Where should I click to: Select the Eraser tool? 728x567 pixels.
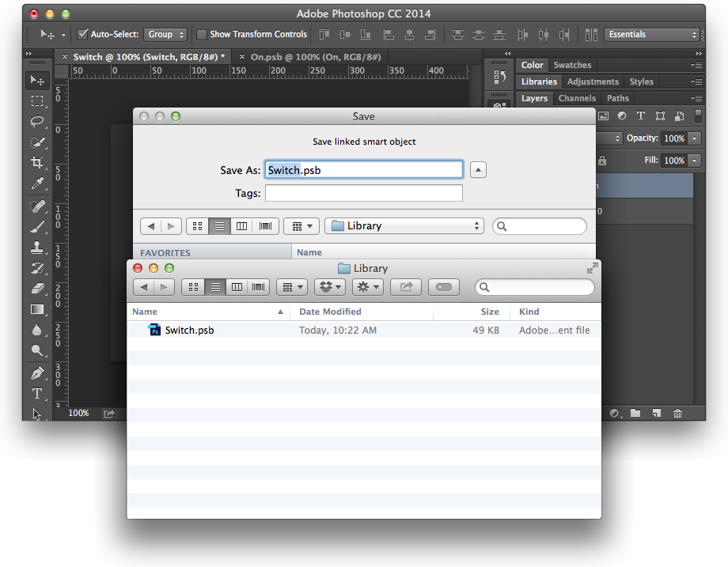point(37,289)
